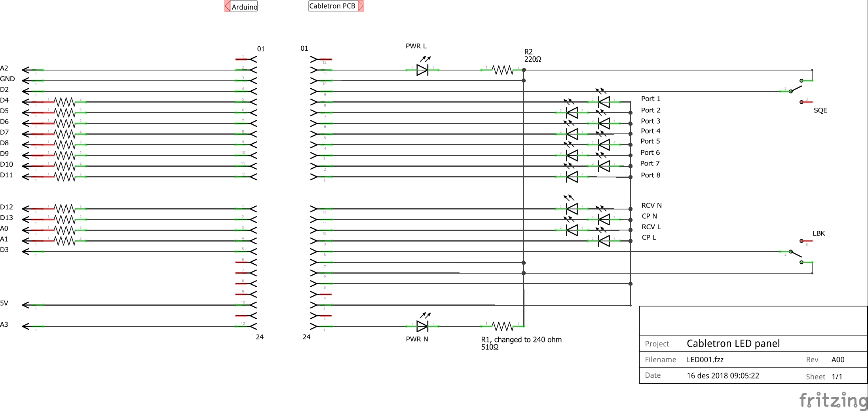This screenshot has width=868, height=411.
Task: Click the "Port 1" label
Action: coord(651,99)
